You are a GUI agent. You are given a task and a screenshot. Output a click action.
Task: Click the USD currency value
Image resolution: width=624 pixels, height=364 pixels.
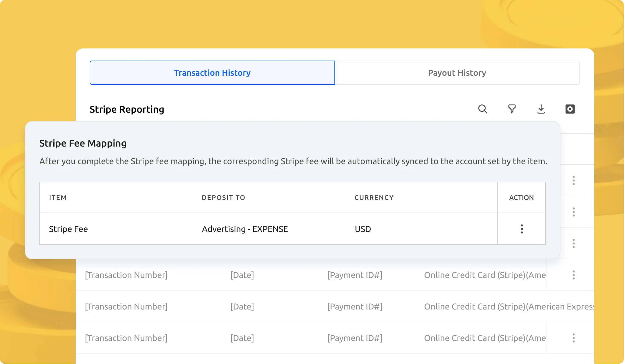(363, 229)
